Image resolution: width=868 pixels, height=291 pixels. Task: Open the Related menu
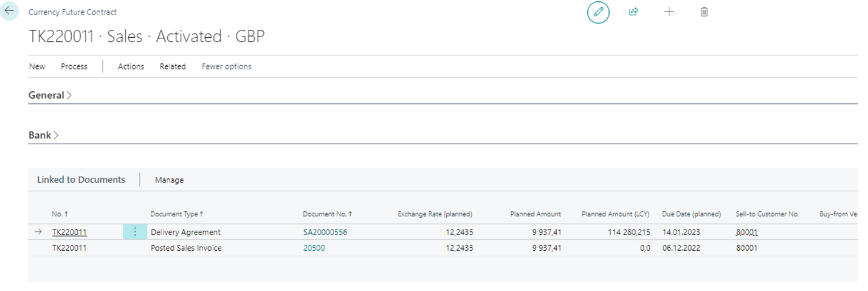coord(173,66)
